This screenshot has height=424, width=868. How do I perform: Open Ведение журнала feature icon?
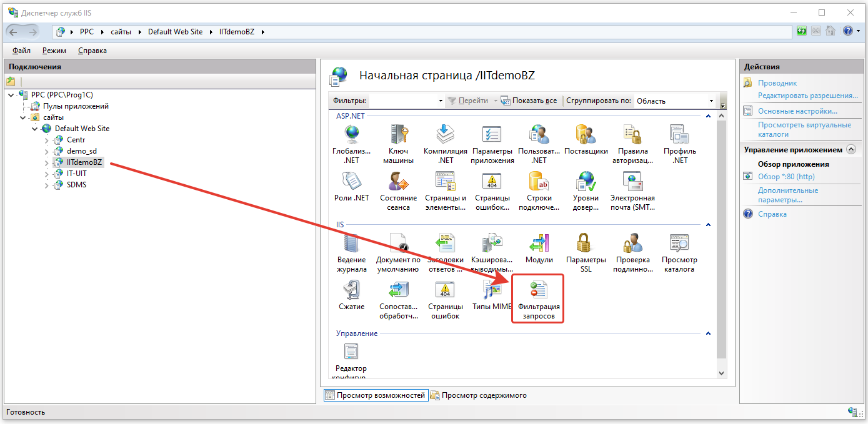[x=351, y=244]
